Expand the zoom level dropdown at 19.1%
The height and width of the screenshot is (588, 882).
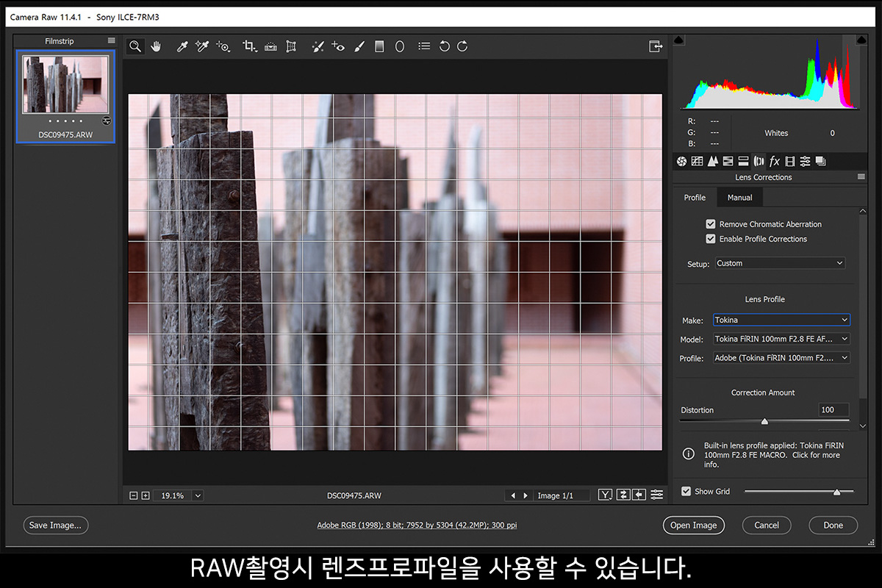pos(197,496)
